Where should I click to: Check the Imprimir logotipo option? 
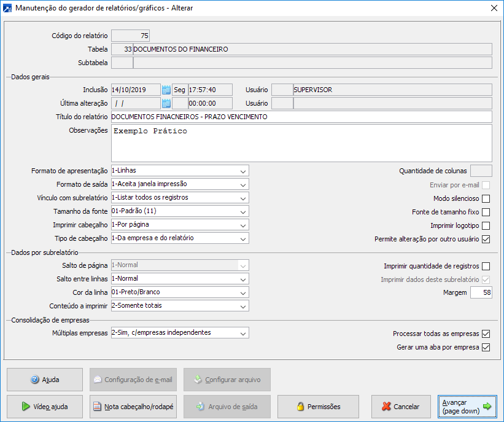486,225
